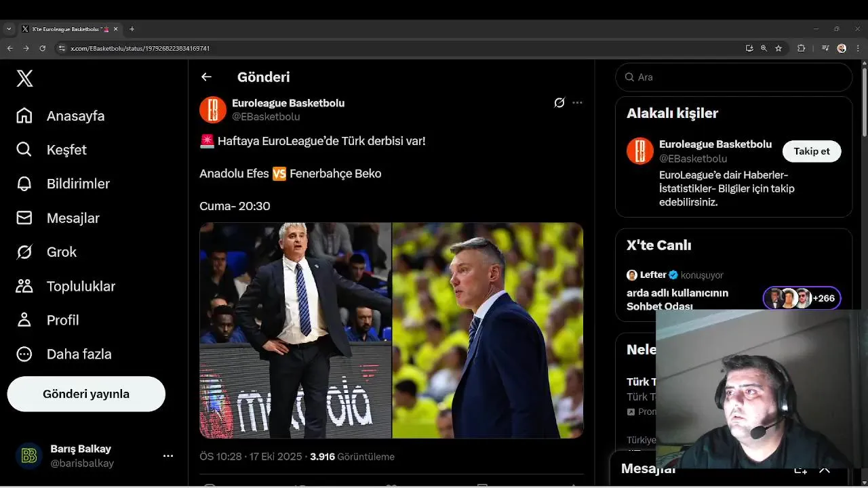
Task: Click browser forward navigation arrow
Action: (x=26, y=48)
